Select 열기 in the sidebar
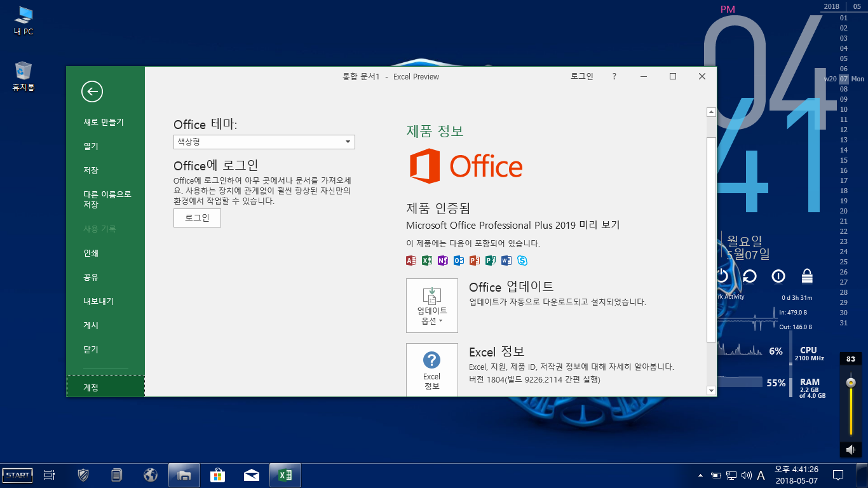This screenshot has height=488, width=868. (x=91, y=146)
